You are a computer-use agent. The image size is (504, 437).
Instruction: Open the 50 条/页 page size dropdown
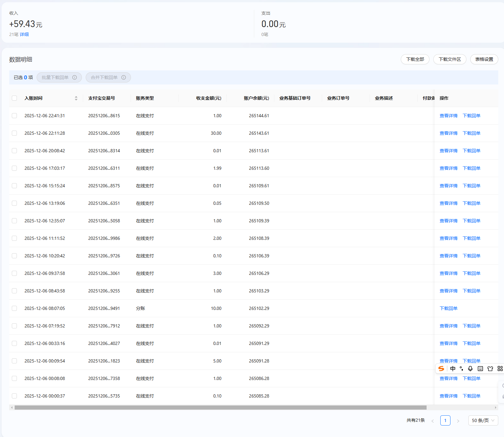coord(483,420)
